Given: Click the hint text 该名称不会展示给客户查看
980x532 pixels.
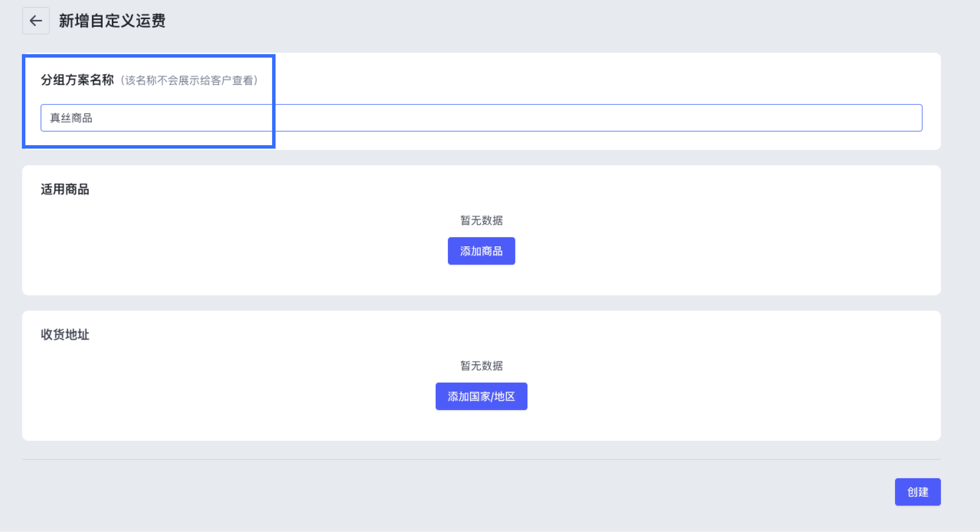Looking at the screenshot, I should pos(189,81).
